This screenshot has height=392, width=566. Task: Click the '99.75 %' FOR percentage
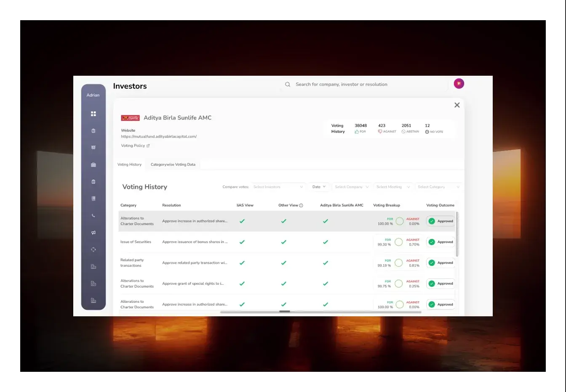[x=384, y=286]
